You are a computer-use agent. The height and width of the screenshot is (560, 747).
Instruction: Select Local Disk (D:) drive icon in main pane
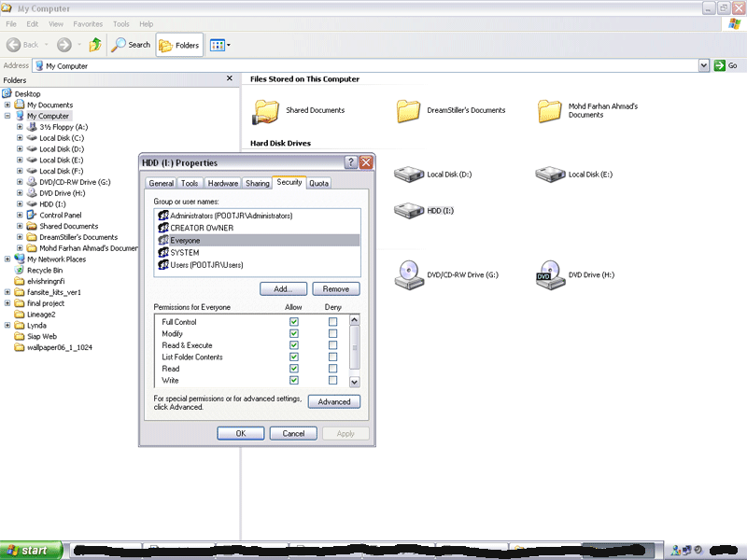click(x=409, y=175)
